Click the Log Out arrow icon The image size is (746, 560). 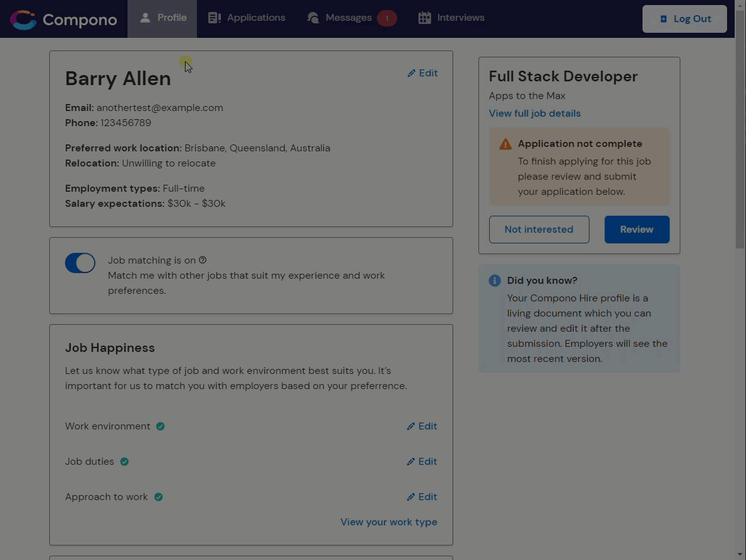tap(663, 19)
